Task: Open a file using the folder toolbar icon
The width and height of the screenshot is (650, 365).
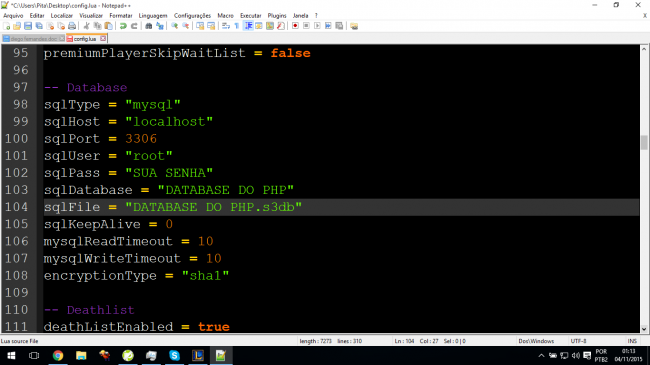Action: 17,26
